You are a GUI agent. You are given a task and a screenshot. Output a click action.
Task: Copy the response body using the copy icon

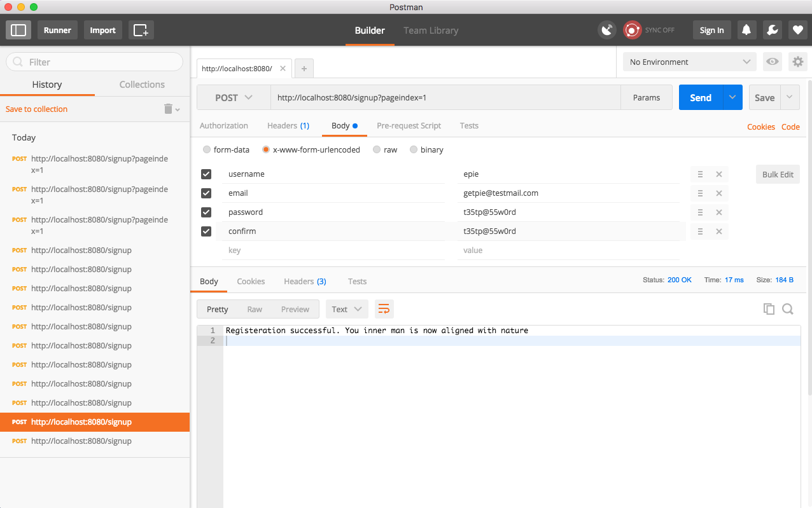click(x=769, y=308)
